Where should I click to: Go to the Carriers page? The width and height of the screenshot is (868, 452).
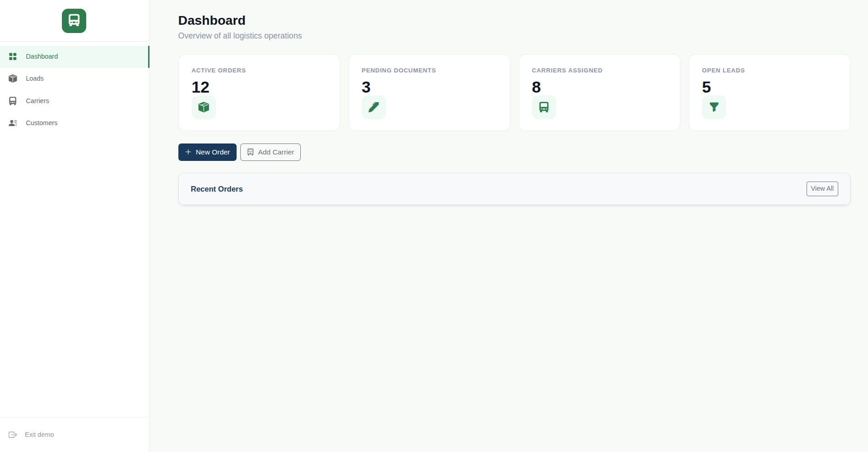75,101
